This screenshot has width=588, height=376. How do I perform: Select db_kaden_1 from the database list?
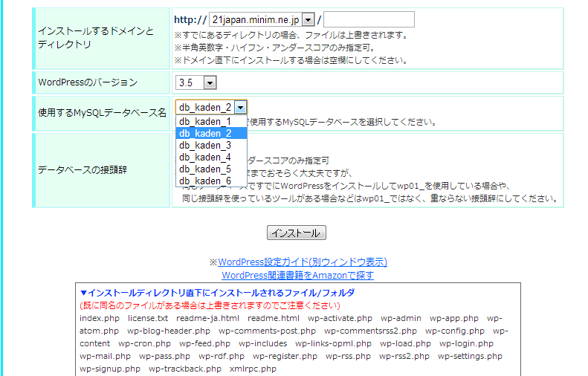[211, 121]
